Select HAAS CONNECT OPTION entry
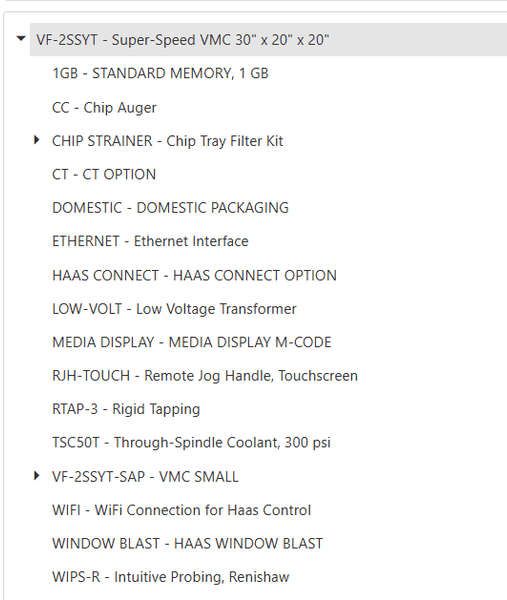 click(x=194, y=276)
